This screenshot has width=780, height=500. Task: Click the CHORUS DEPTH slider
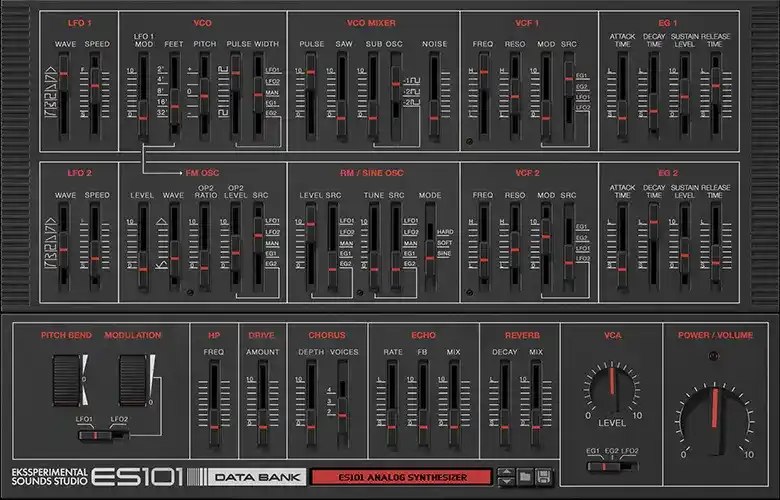click(x=311, y=404)
